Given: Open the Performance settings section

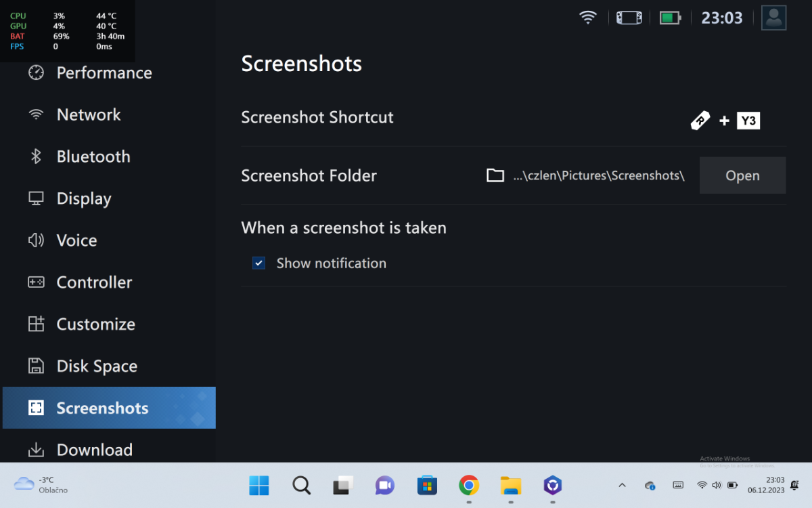Looking at the screenshot, I should coord(104,73).
